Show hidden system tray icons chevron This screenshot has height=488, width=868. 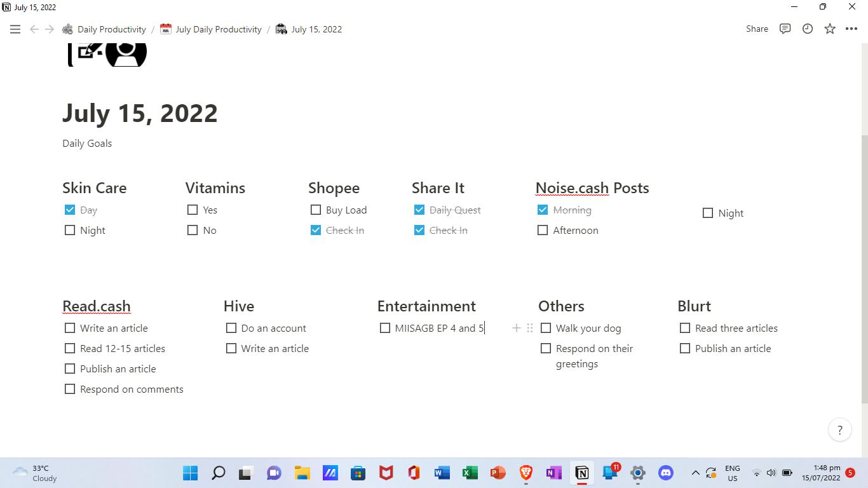click(x=695, y=473)
